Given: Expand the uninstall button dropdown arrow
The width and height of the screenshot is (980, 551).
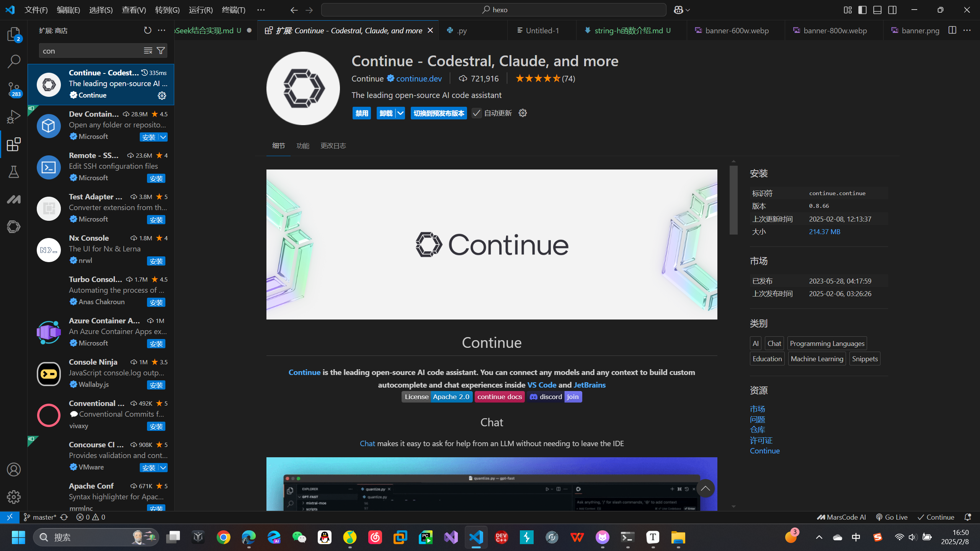Looking at the screenshot, I should click(x=400, y=113).
